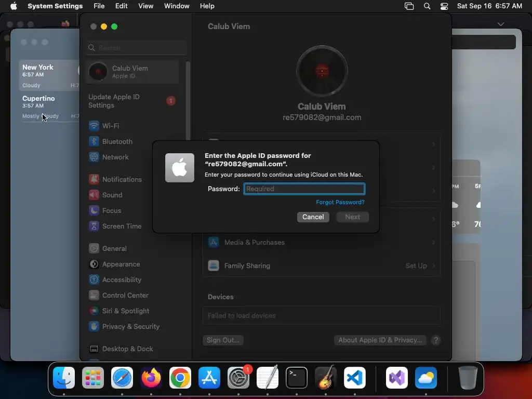532x399 pixels.
Task: Select Cupertino in Weather window
Action: 49,107
